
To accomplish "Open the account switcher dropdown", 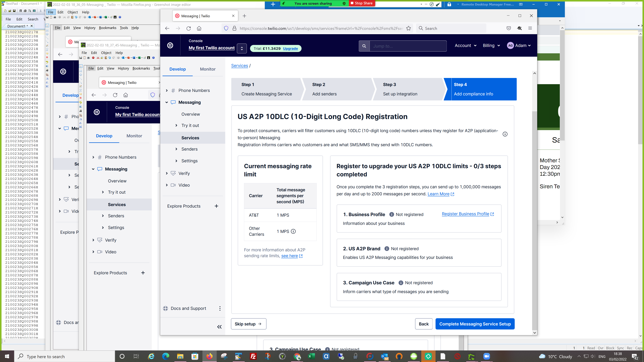I will (x=241, y=48).
